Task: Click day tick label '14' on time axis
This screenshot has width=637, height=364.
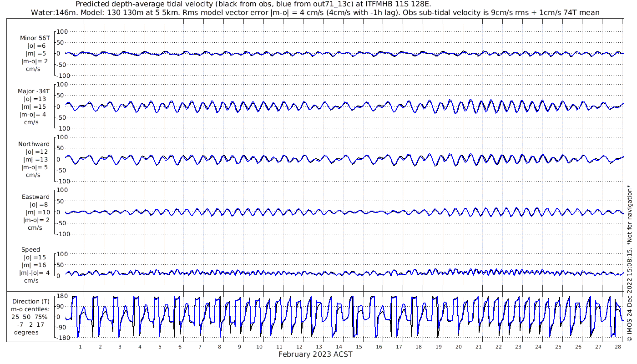Action: click(x=339, y=347)
